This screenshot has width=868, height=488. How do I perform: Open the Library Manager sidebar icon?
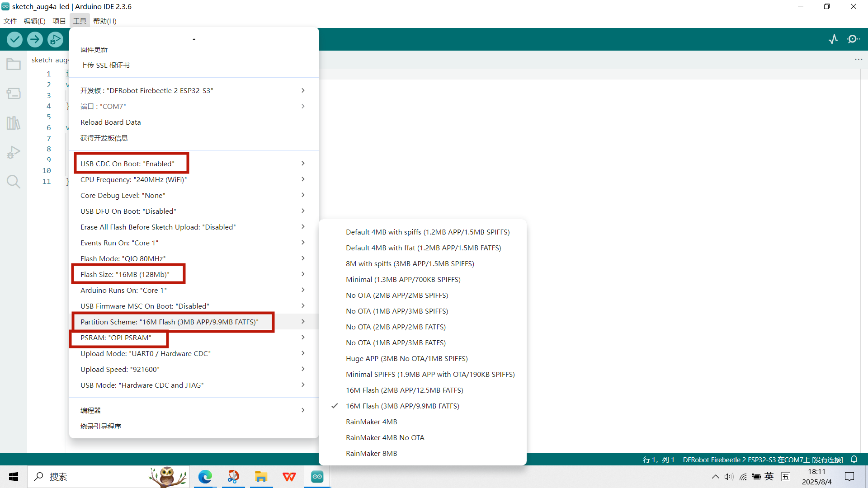(14, 123)
